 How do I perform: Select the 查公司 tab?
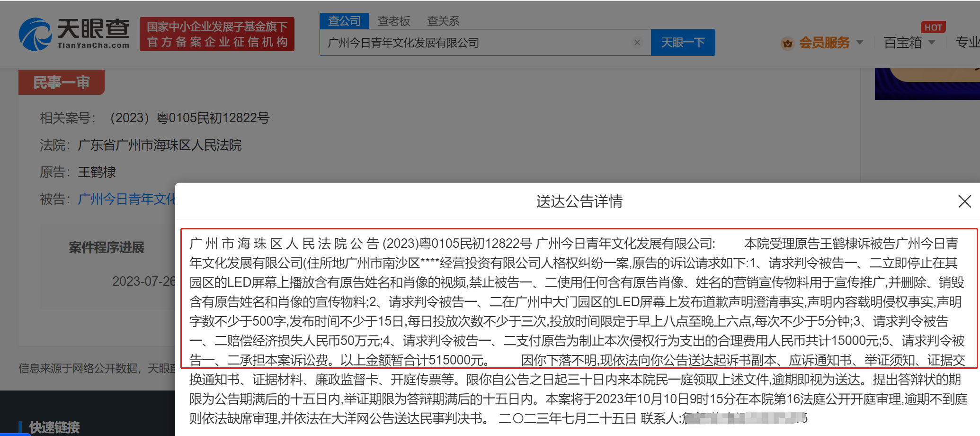(344, 21)
